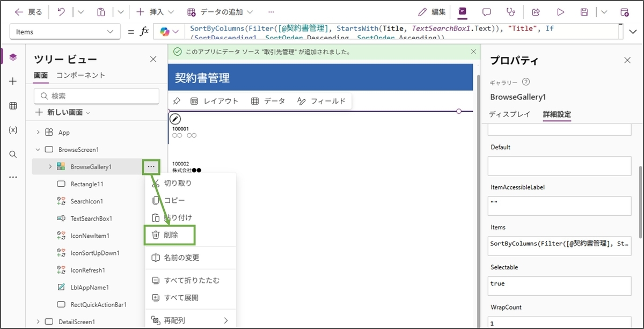Click the gallery edit pencil icon
Image resolution: width=644 pixels, height=329 pixels.
tap(175, 119)
